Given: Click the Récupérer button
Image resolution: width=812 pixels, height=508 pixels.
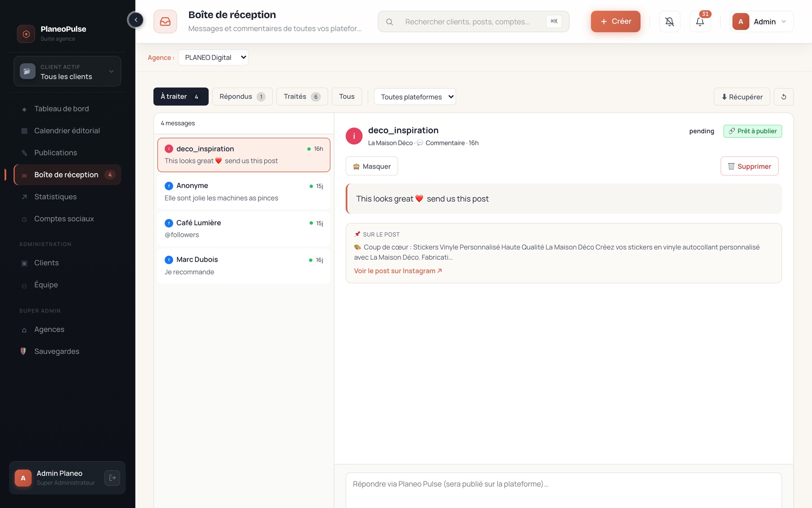Looking at the screenshot, I should tap(742, 97).
